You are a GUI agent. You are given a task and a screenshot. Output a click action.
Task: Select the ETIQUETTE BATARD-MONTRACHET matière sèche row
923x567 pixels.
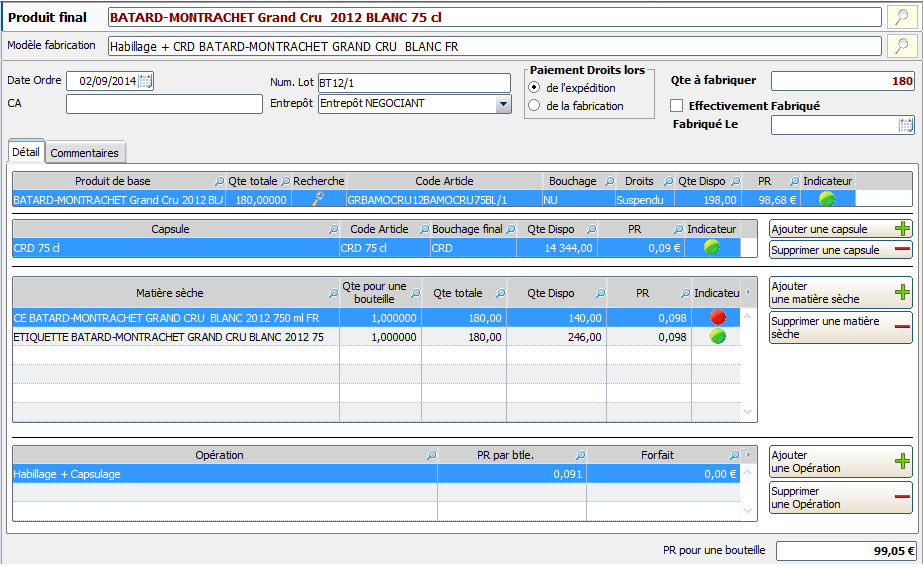(x=377, y=337)
